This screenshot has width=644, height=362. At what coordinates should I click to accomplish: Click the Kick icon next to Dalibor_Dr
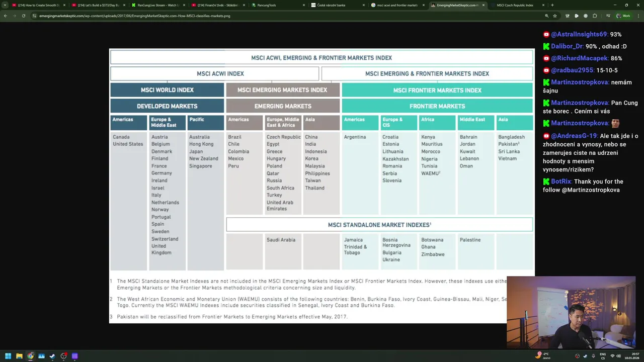click(x=546, y=46)
